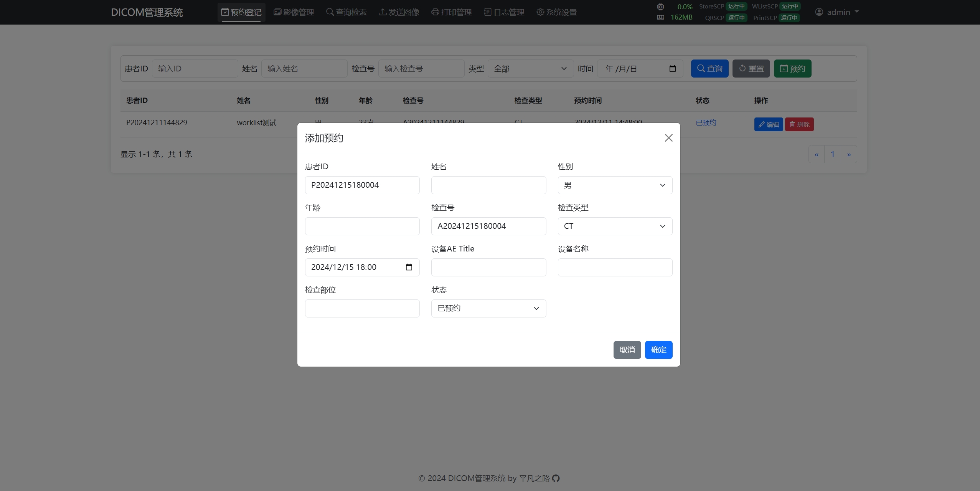The image size is (980, 491).
Task: Open the 状态 dropdown showing 已预约
Action: pos(488,309)
